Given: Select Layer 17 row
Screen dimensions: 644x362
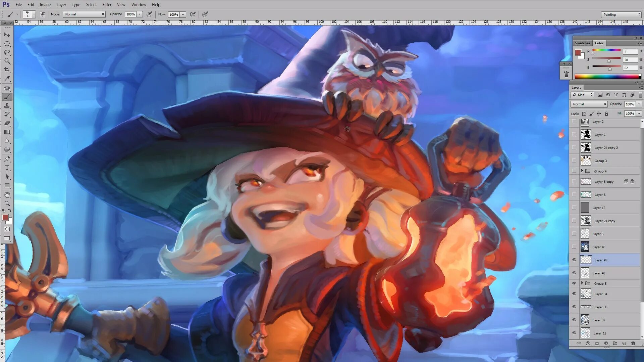Looking at the screenshot, I should coord(605,208).
